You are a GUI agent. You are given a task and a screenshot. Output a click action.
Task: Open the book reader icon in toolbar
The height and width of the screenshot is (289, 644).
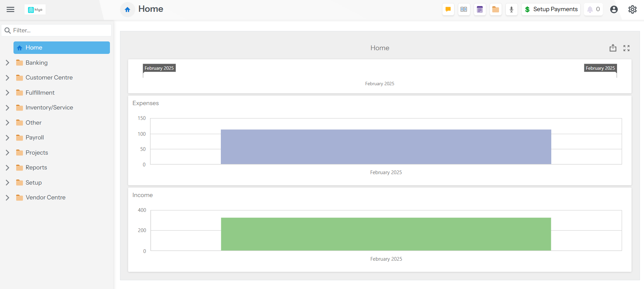(464, 9)
